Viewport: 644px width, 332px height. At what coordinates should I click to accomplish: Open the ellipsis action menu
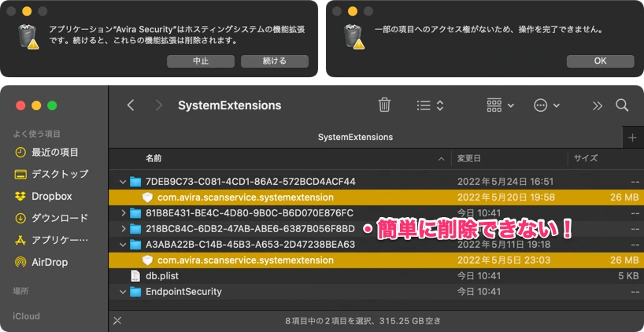(546, 105)
